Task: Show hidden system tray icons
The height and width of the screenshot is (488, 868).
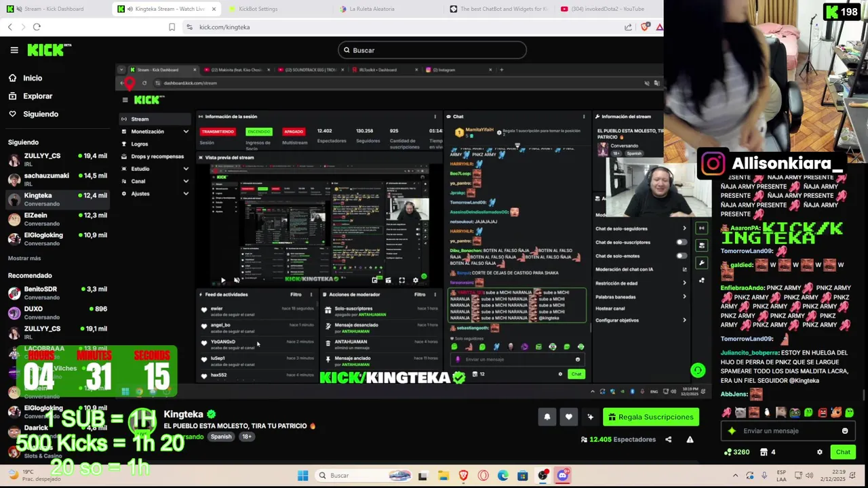Action: [735, 475]
